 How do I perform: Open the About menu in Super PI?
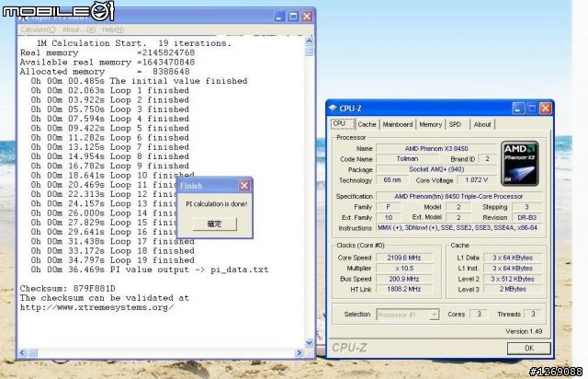coord(79,29)
